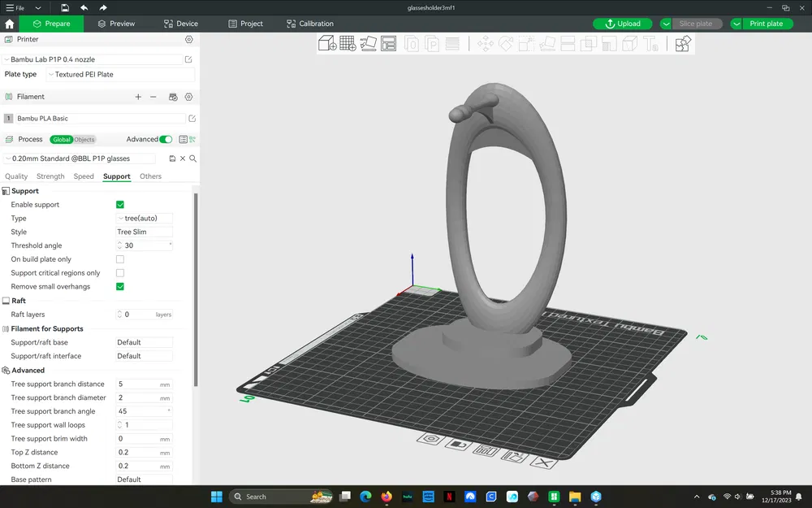This screenshot has height=508, width=812.
Task: Click the settings panel vertical scrollbar
Action: coord(196,290)
